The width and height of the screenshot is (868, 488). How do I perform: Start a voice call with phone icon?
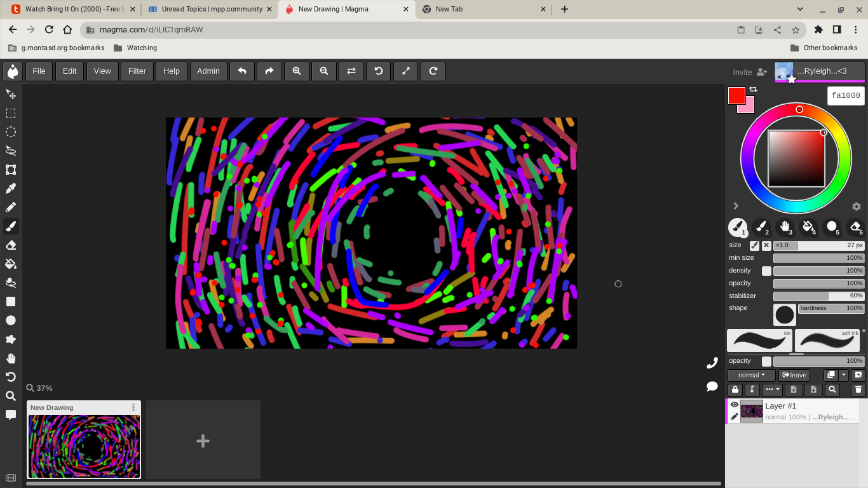712,363
